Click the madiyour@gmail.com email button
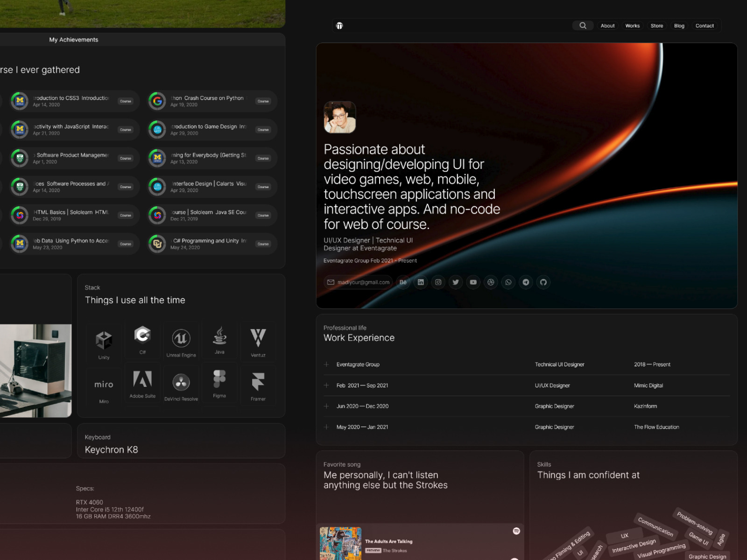This screenshot has height=560, width=747. (x=358, y=282)
